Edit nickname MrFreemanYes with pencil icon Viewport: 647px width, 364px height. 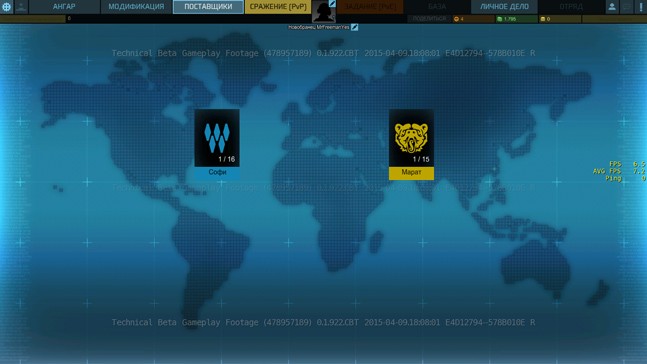[354, 27]
